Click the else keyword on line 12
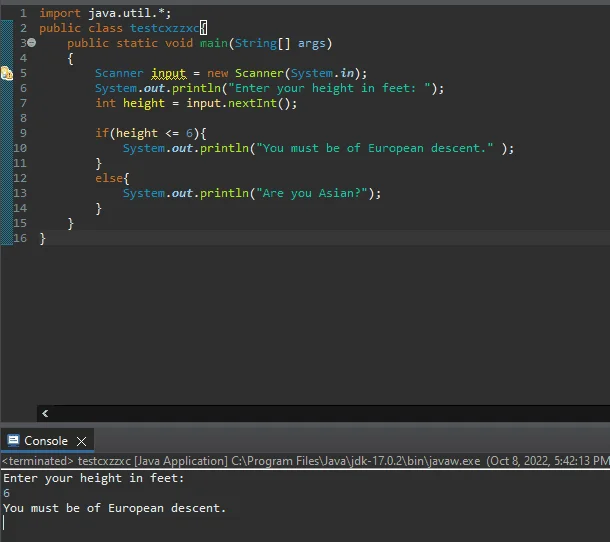Viewport: 610px width, 542px height. 109,178
